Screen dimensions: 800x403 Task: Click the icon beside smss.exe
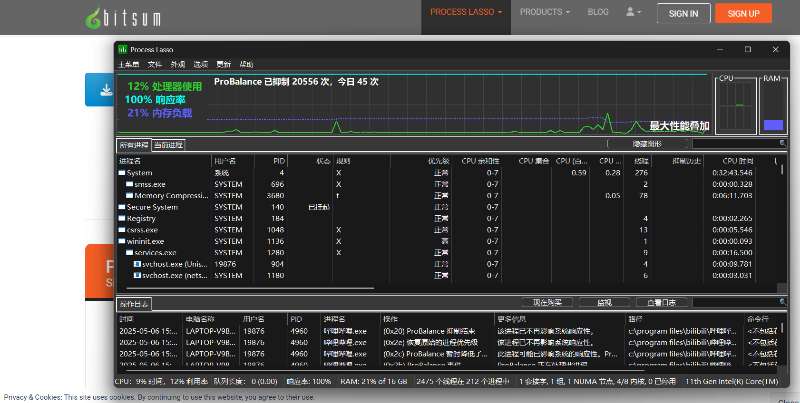click(130, 184)
